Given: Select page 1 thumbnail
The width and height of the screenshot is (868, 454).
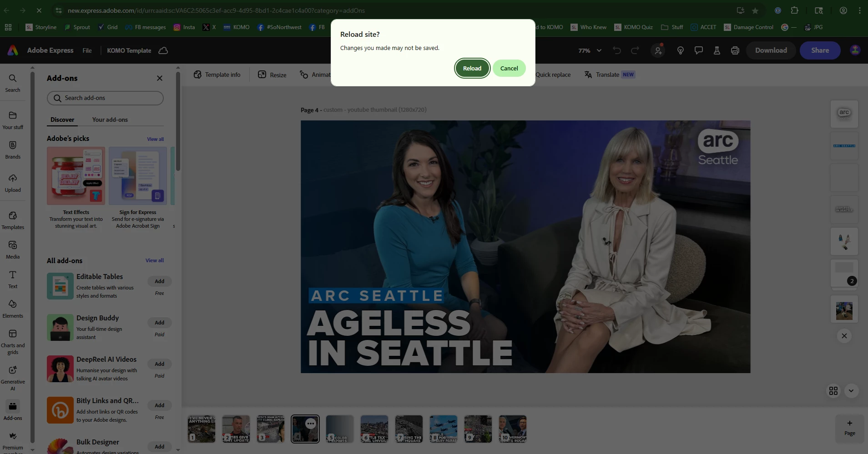Looking at the screenshot, I should tap(202, 429).
